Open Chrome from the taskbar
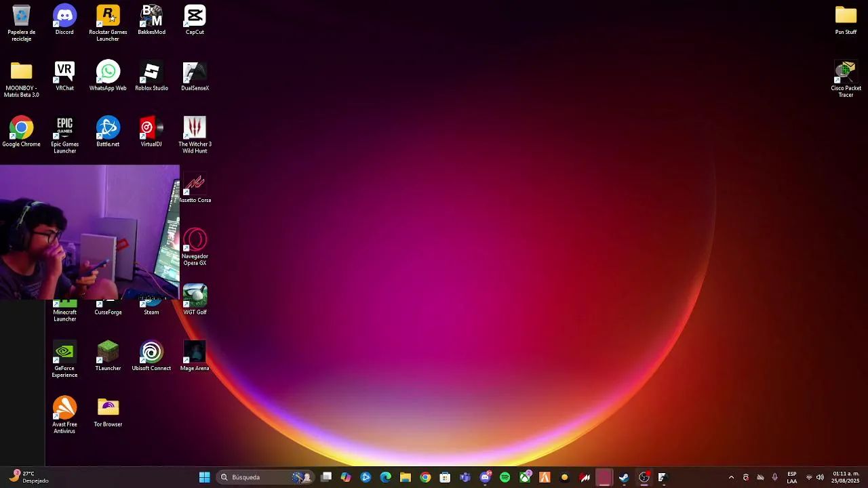The width and height of the screenshot is (868, 488). coord(425,477)
